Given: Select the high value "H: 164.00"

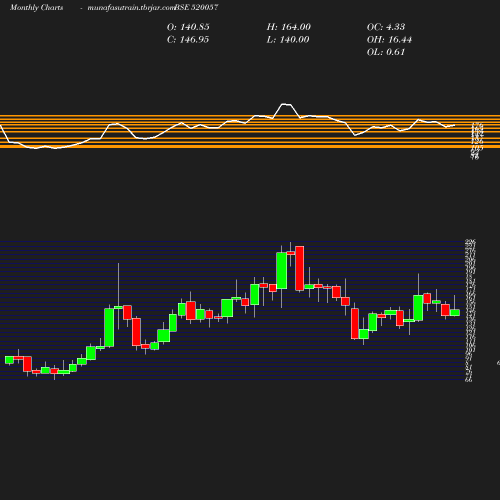Looking at the screenshot, I should [x=289, y=27].
